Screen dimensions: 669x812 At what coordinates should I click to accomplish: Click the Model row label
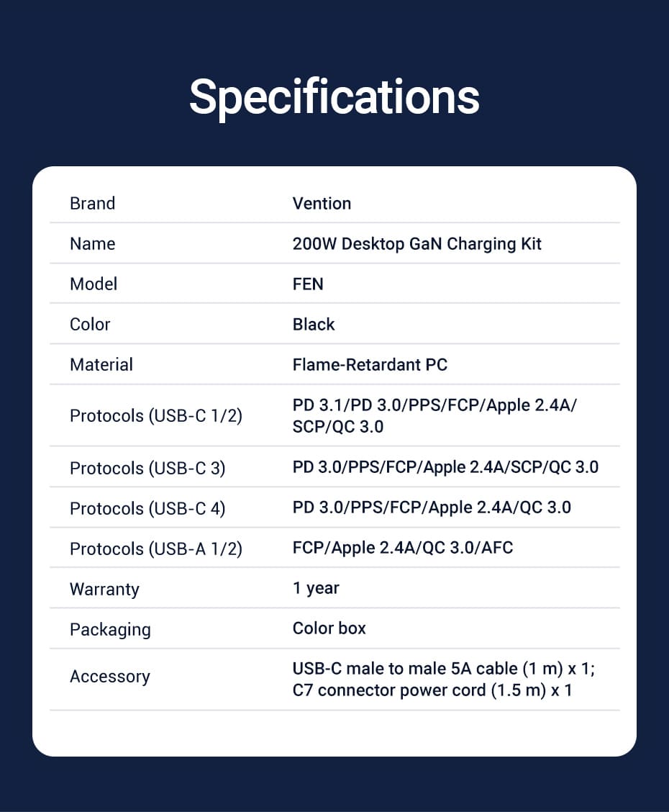(x=94, y=284)
